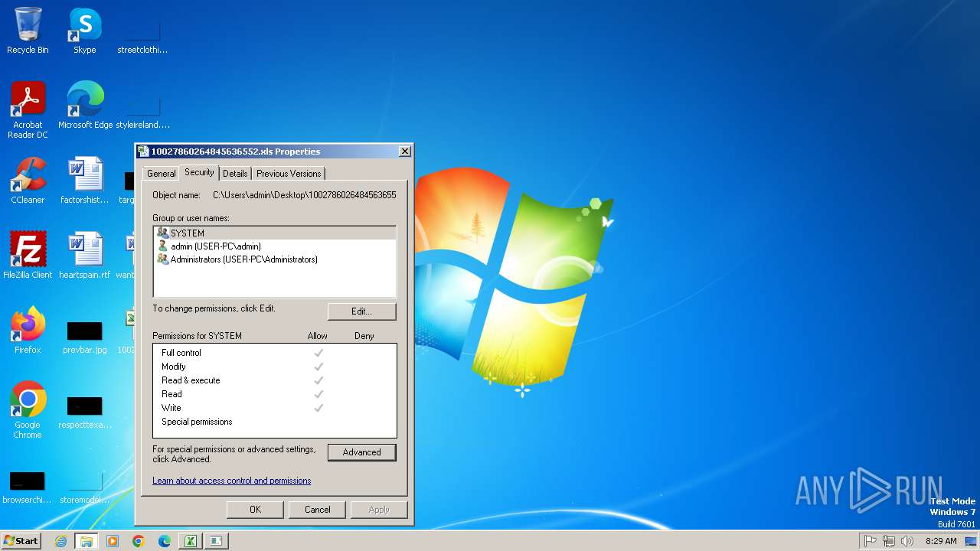
Task: Launch Firefox from the desktop
Action: [28, 330]
